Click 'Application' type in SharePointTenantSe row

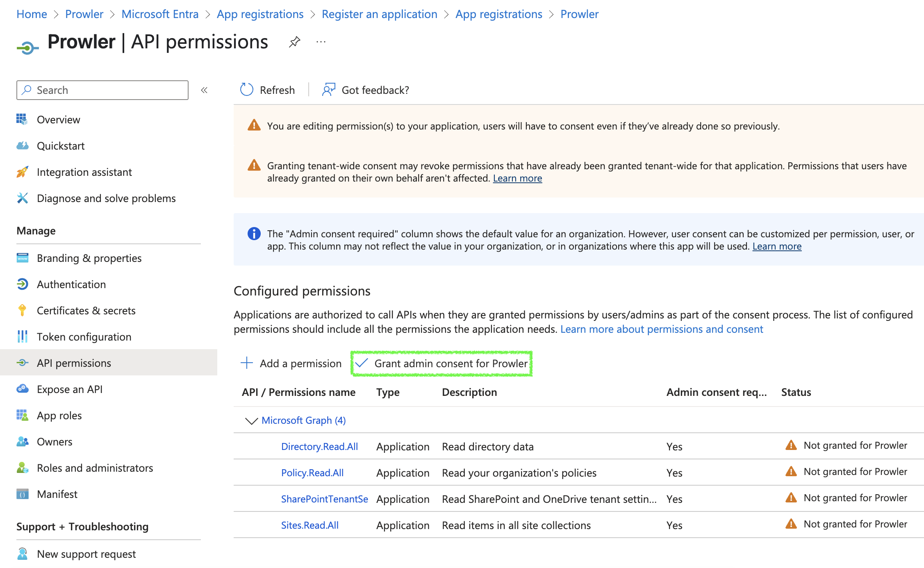[x=403, y=499]
